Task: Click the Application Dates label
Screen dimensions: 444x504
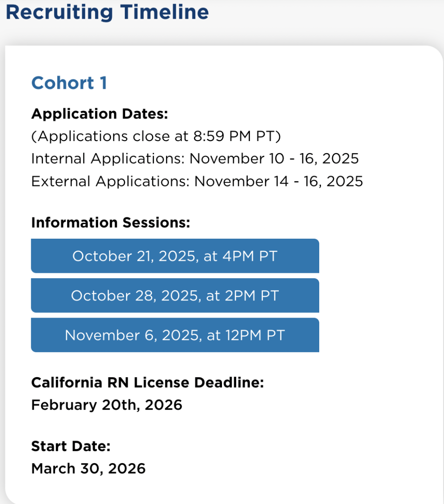Action: 100,114
